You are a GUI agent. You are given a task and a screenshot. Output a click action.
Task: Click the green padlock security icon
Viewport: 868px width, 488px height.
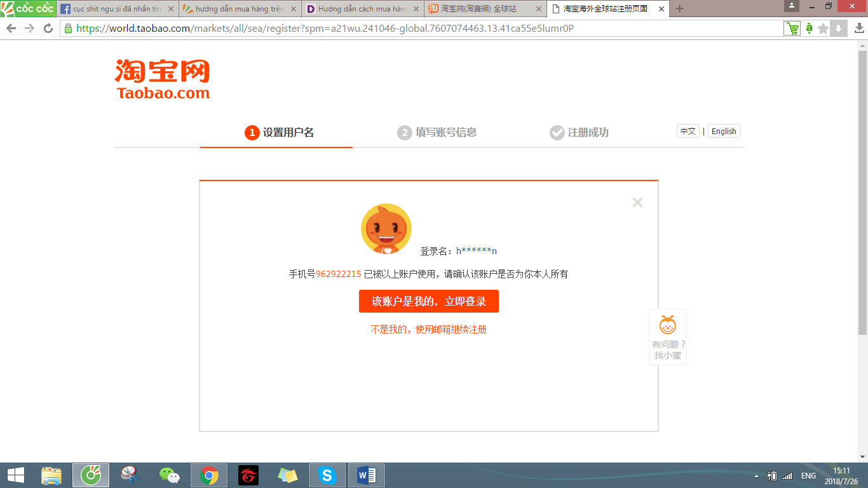68,29
